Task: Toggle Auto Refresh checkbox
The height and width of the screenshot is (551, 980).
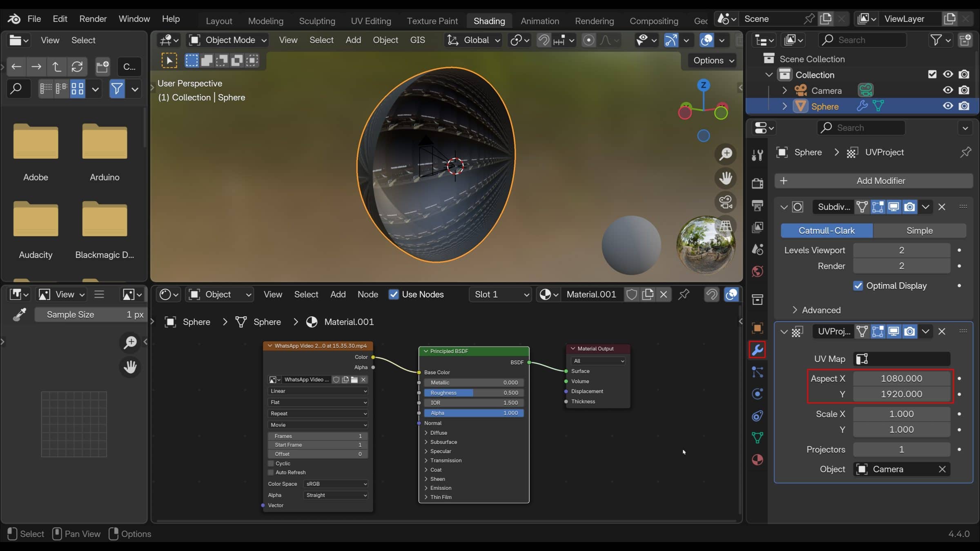Action: (x=271, y=472)
